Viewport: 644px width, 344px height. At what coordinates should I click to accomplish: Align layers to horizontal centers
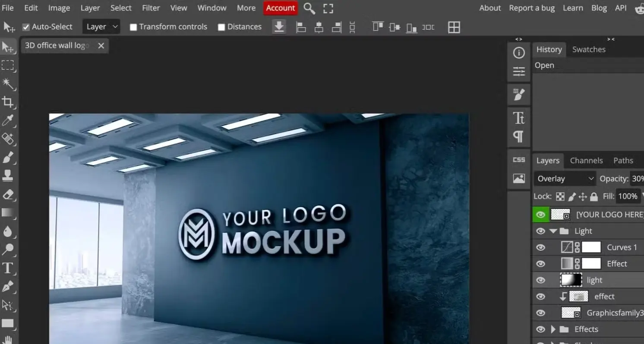point(319,27)
